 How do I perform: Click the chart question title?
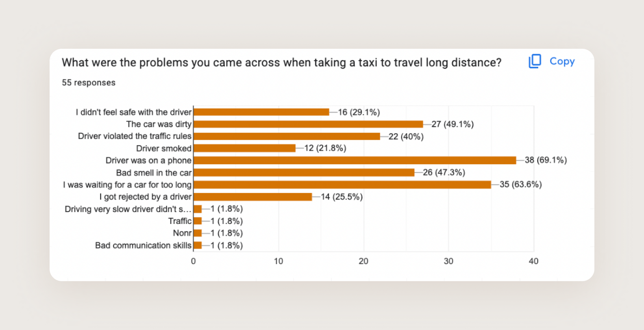[282, 63]
